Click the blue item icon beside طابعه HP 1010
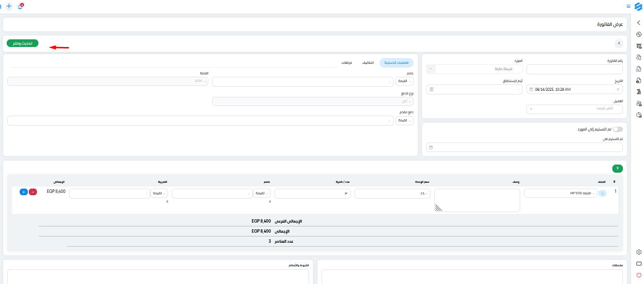The height and width of the screenshot is (284, 644). tap(603, 193)
